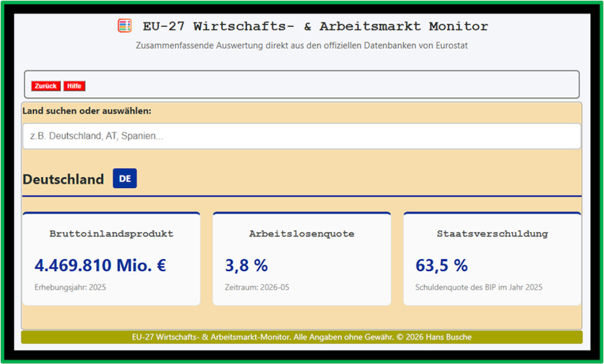Click Schuldenquote des BIP im Jahr 2025
The height and width of the screenshot is (364, 604).
[x=479, y=287]
